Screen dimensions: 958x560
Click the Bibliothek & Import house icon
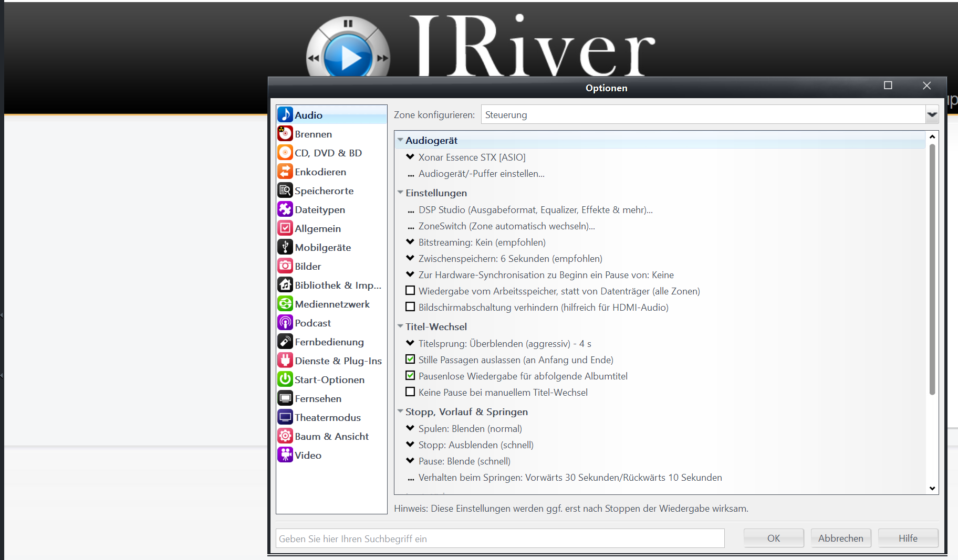285,284
